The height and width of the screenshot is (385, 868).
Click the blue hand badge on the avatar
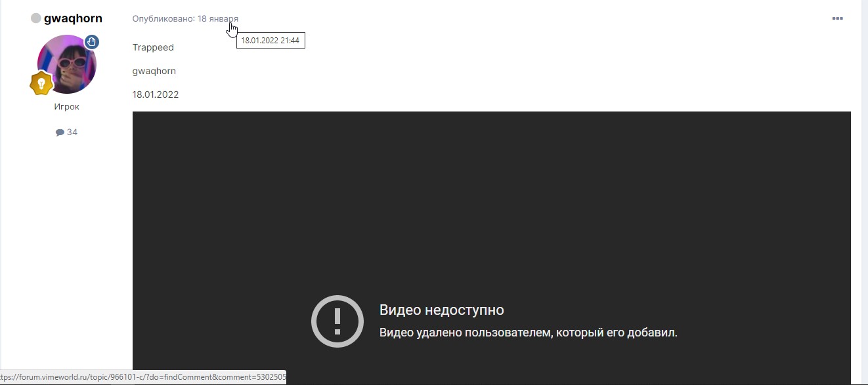coord(91,42)
